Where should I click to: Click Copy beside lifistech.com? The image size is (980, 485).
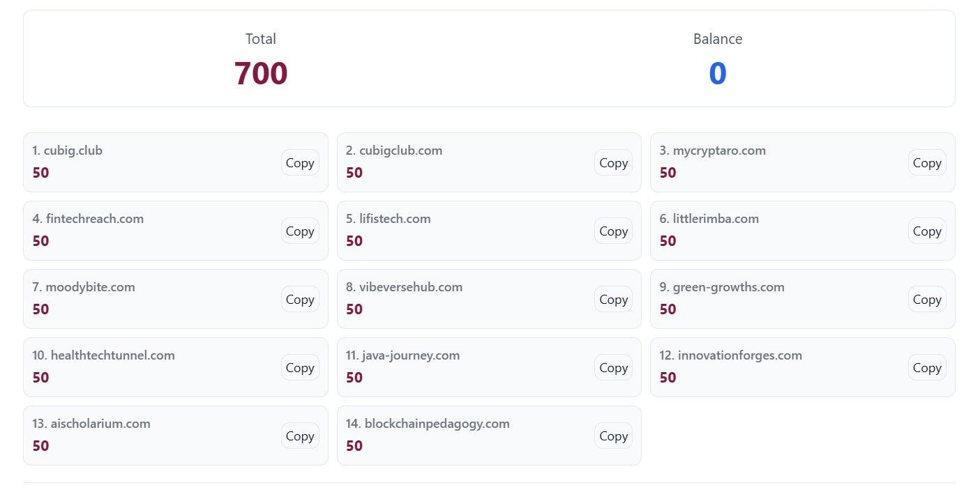click(x=613, y=231)
